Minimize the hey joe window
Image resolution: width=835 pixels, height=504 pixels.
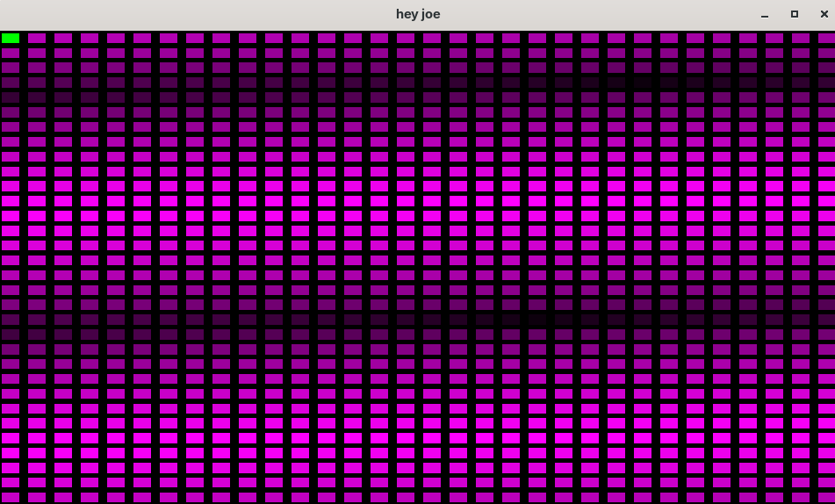[765, 14]
